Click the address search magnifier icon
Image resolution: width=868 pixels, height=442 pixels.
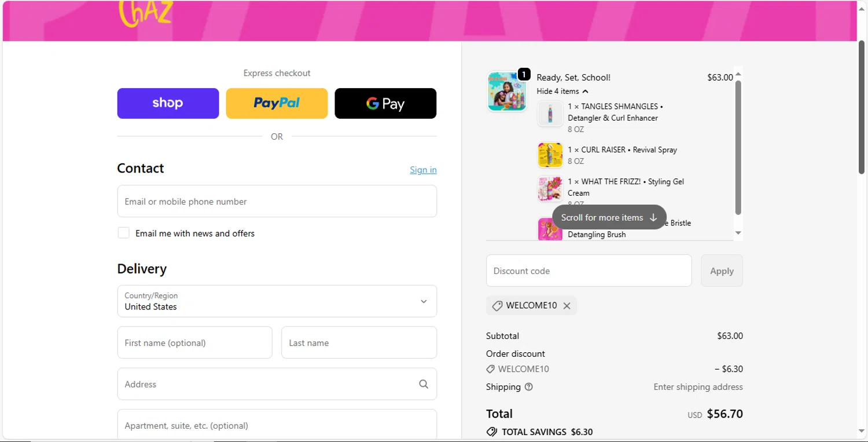[424, 384]
